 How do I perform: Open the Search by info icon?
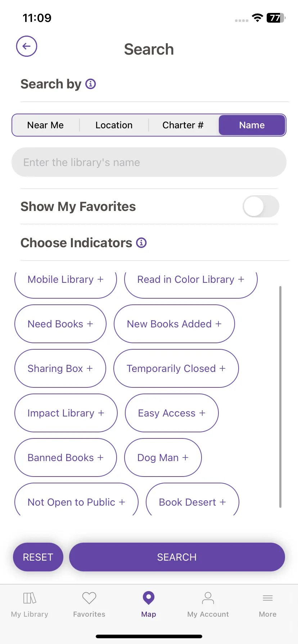[x=90, y=84]
